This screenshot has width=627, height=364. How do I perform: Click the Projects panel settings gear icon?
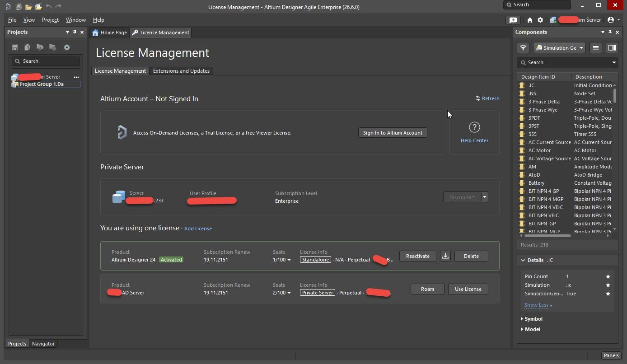[67, 47]
